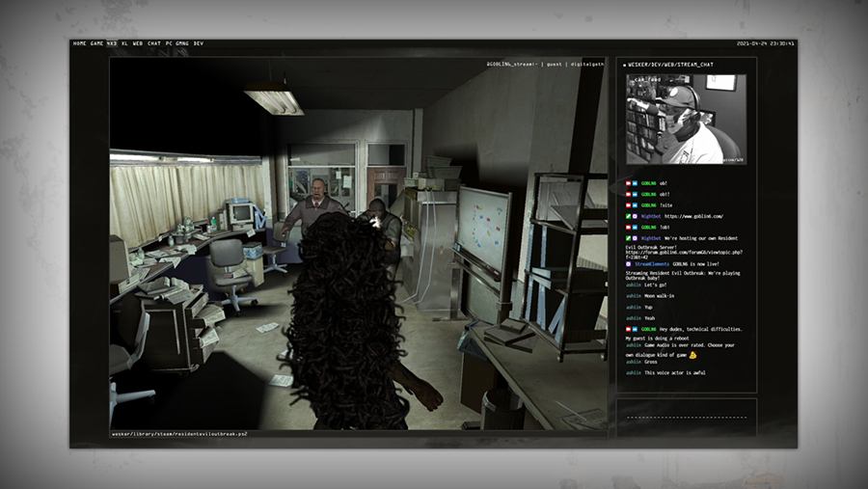Open the https://www.goblin6.com/ link
This screenshot has width=868, height=489.
pos(693,217)
